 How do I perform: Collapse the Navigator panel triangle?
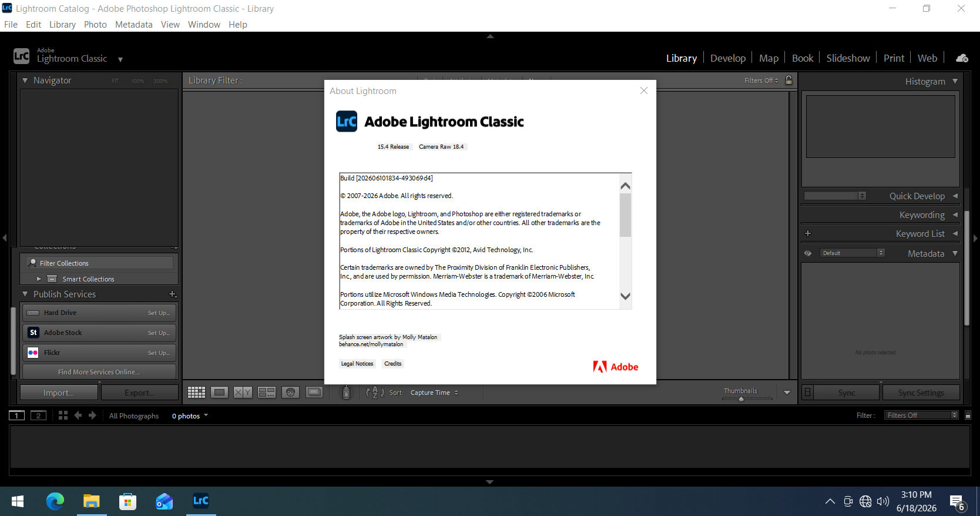point(25,80)
